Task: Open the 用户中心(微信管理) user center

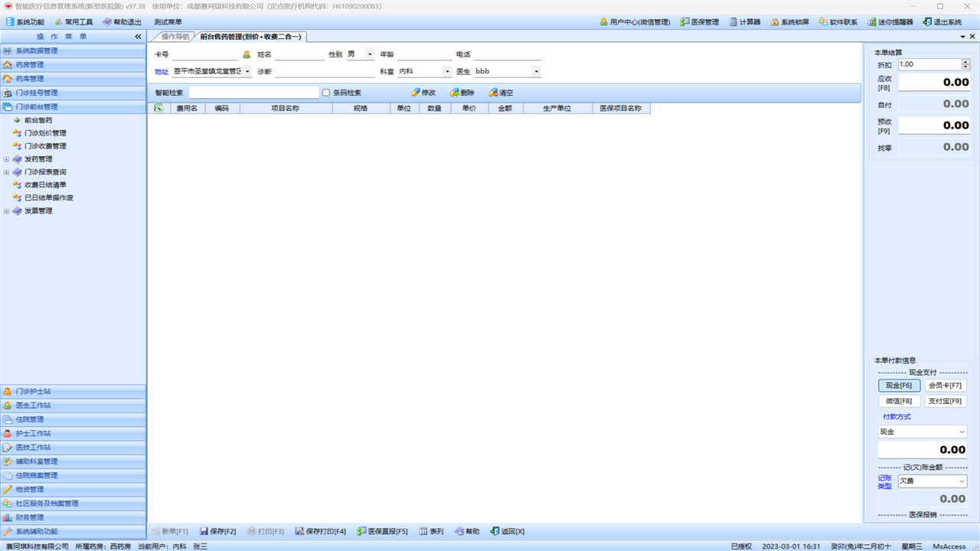Action: pos(634,22)
